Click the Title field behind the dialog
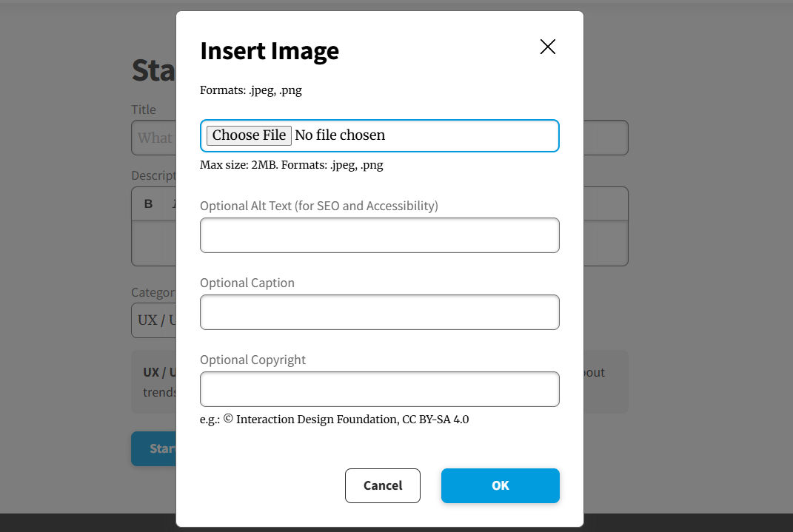The width and height of the screenshot is (793, 532). coord(153,138)
